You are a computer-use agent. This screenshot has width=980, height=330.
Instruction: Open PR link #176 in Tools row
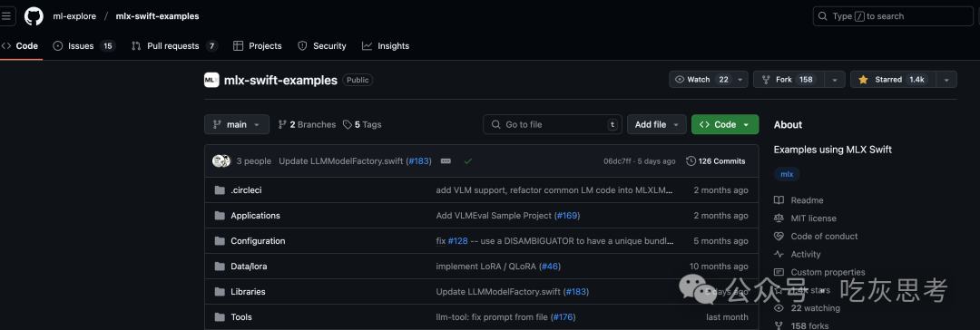[563, 317]
